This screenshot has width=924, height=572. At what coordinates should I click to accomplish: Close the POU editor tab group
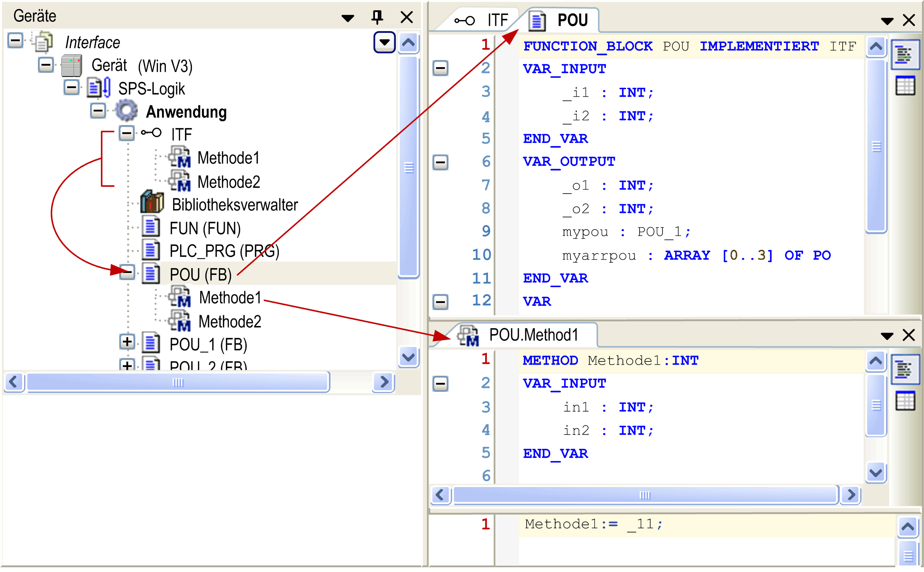(909, 20)
